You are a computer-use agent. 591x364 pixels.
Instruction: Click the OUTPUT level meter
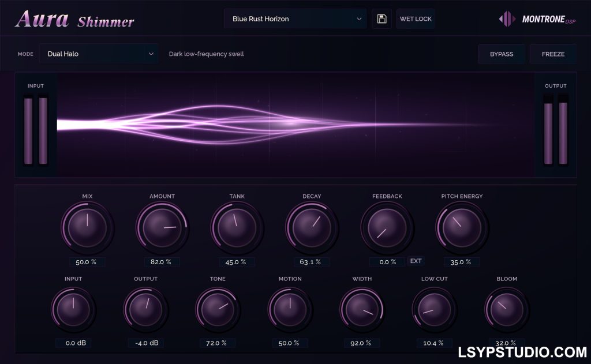pyautogui.click(x=556, y=129)
